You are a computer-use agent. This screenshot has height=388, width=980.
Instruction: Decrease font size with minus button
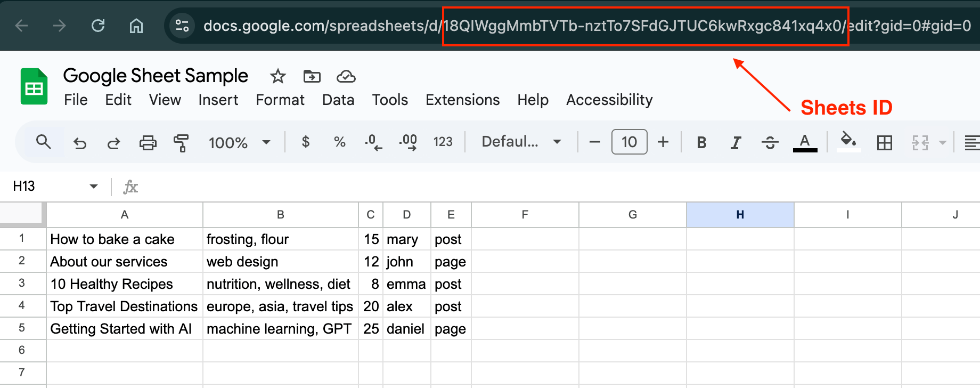pyautogui.click(x=595, y=142)
